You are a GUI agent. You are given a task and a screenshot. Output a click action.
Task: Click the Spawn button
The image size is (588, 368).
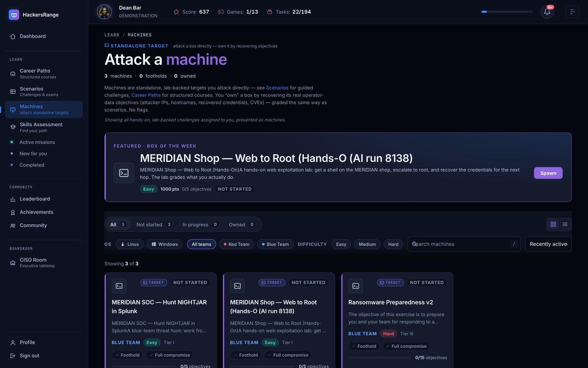548,173
